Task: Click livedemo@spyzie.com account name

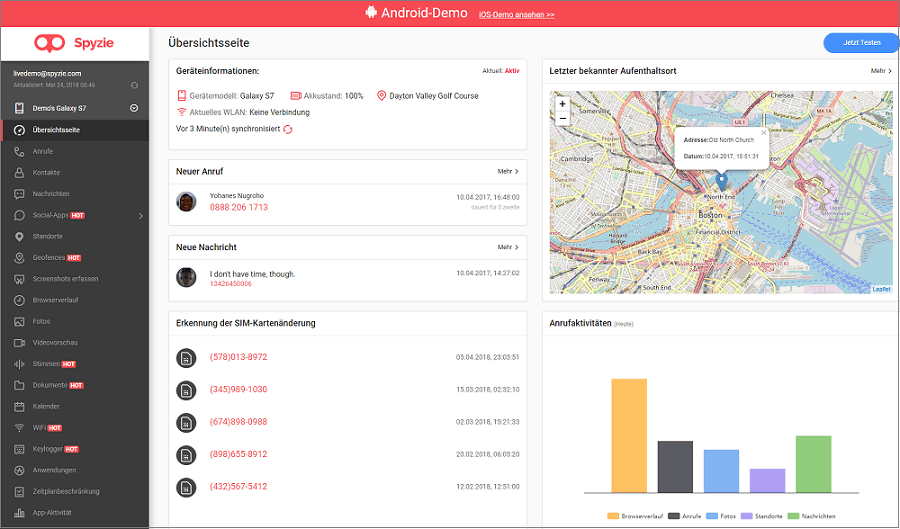Action: click(47, 73)
